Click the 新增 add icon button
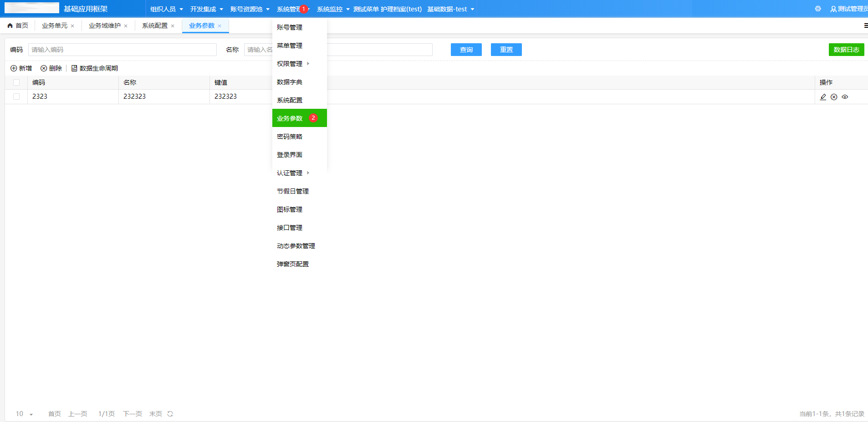Image resolution: width=868 pixels, height=422 pixels. (x=14, y=68)
